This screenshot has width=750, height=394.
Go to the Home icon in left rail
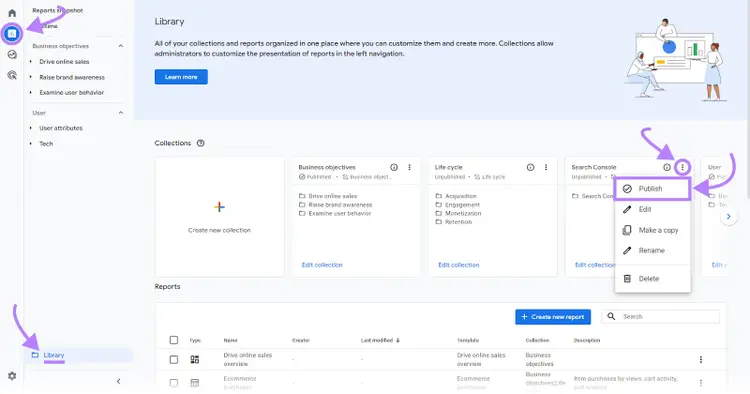[x=12, y=13]
